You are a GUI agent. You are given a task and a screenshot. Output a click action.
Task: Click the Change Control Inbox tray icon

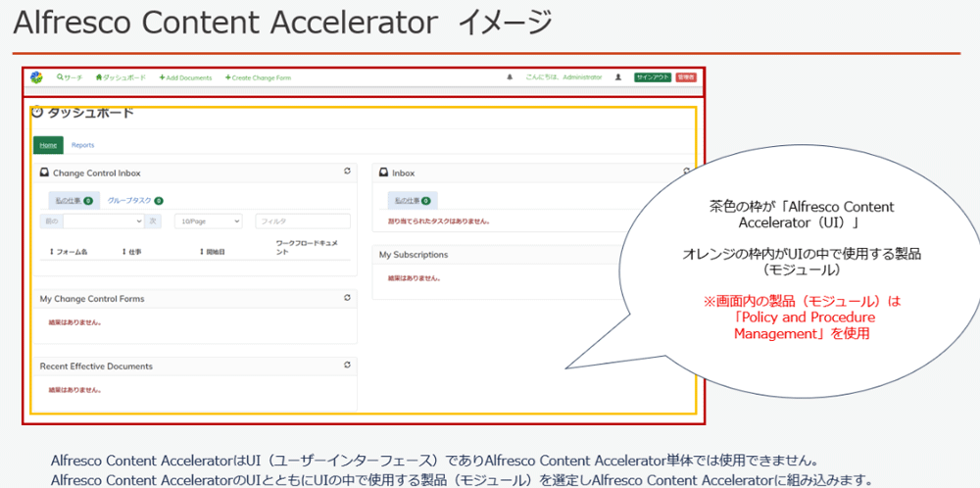click(44, 172)
